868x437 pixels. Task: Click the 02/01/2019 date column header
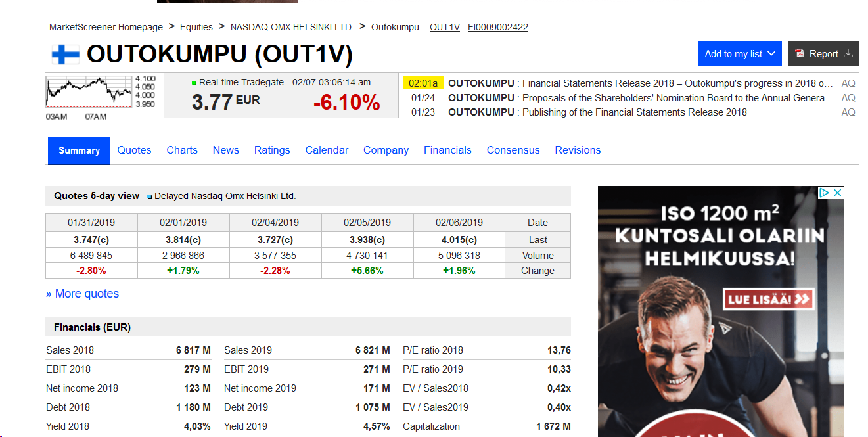pos(183,223)
